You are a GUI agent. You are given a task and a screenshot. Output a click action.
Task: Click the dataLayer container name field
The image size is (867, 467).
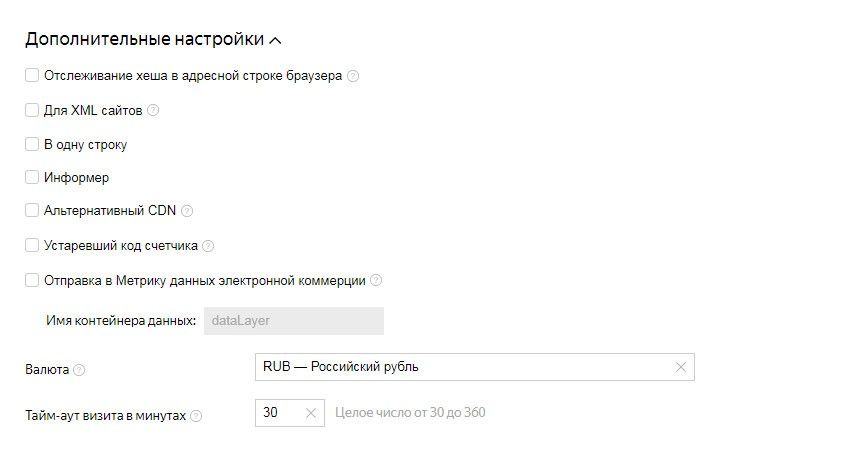293,321
